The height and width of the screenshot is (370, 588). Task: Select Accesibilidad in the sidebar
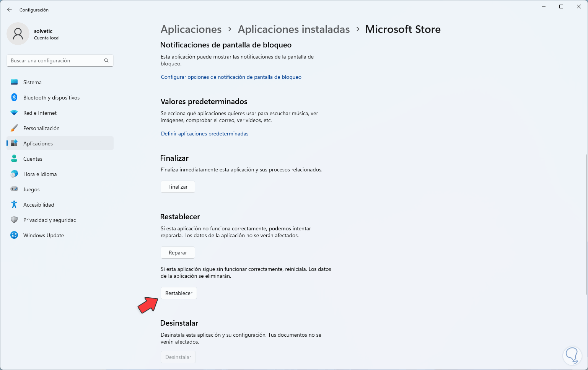point(38,204)
